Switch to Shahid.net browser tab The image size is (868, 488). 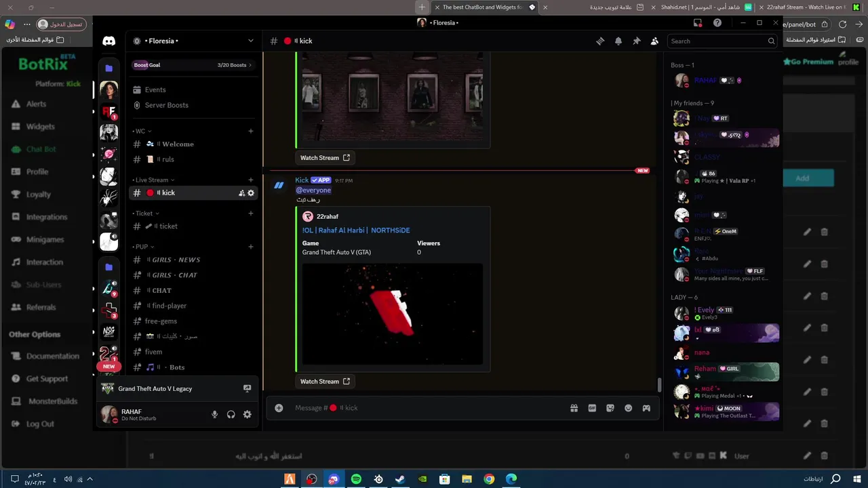707,7
